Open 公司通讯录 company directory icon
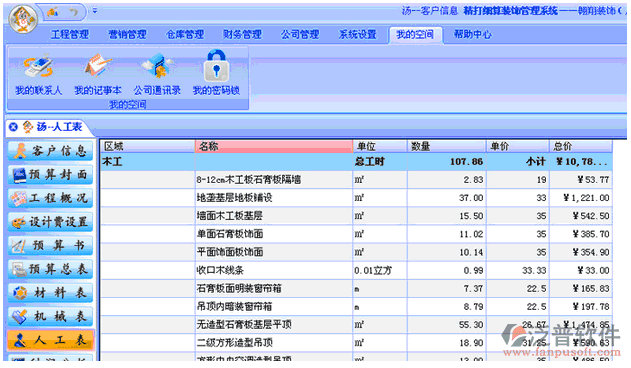The width and height of the screenshot is (631, 368). pos(157,74)
